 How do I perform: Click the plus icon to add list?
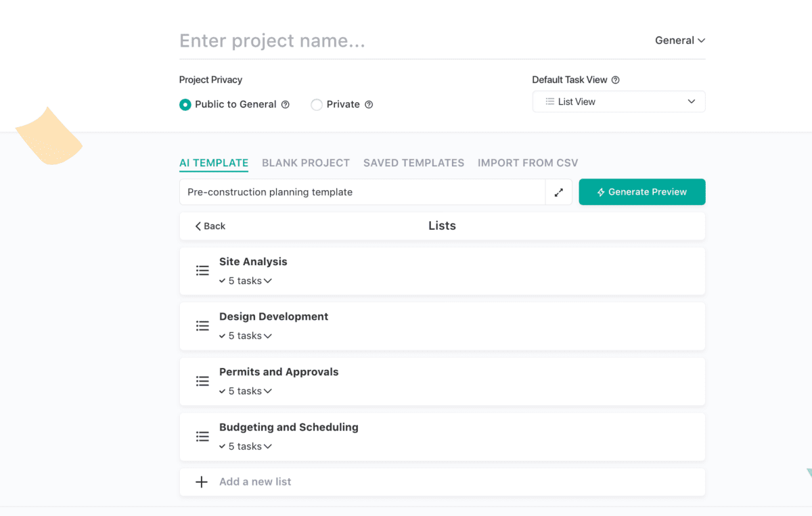pos(202,482)
